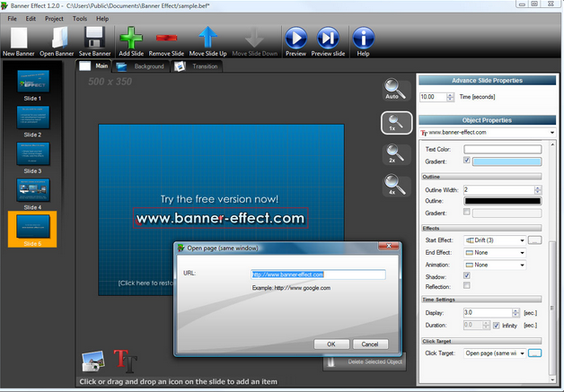
Task: Toggle the Shadow checkbox
Action: [x=466, y=275]
